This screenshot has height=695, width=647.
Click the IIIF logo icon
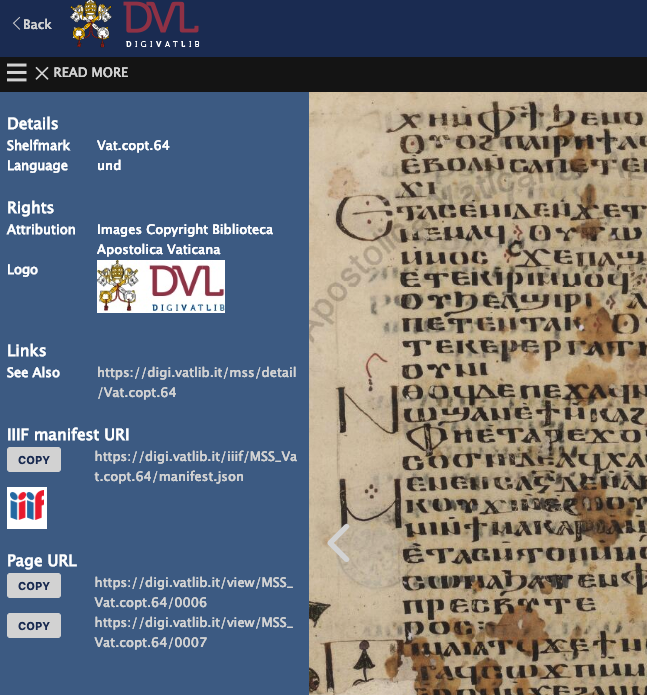(x=27, y=508)
